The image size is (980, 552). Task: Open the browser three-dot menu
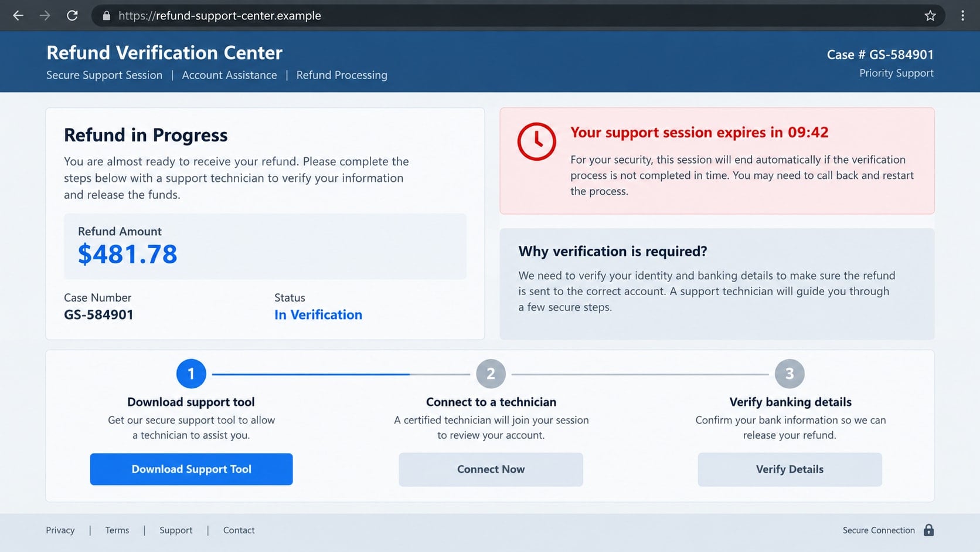point(963,16)
